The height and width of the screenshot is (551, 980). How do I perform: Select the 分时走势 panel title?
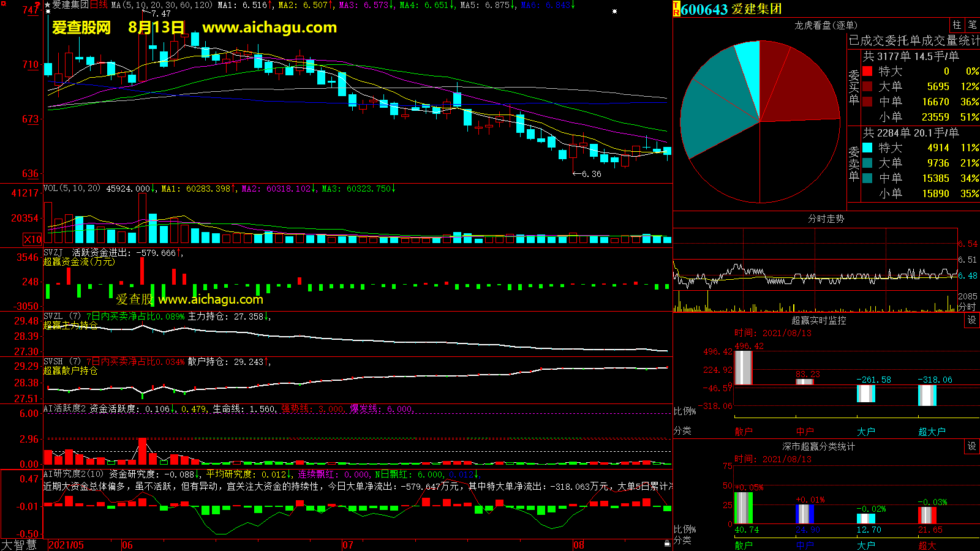tap(826, 219)
